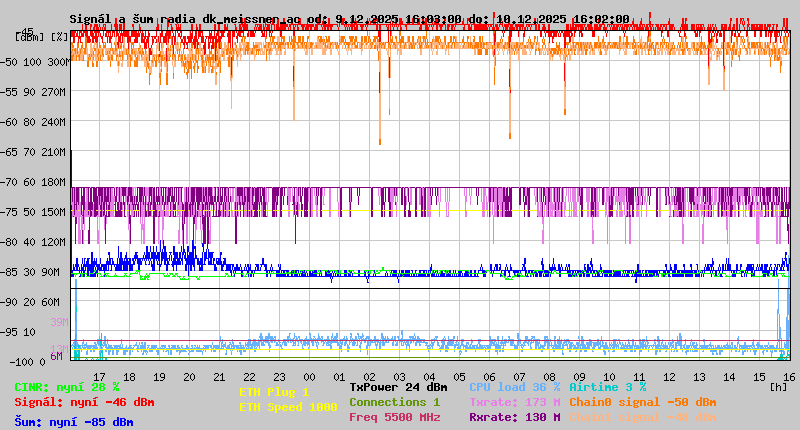Image resolution: width=800 pixels, height=430 pixels.
Task: Click the chart title text at top
Action: pyautogui.click(x=349, y=19)
